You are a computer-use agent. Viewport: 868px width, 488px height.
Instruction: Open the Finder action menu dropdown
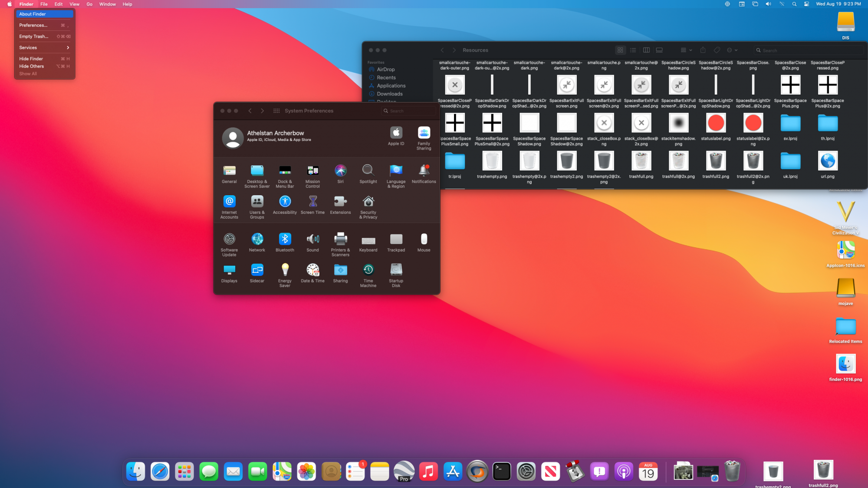[732, 50]
